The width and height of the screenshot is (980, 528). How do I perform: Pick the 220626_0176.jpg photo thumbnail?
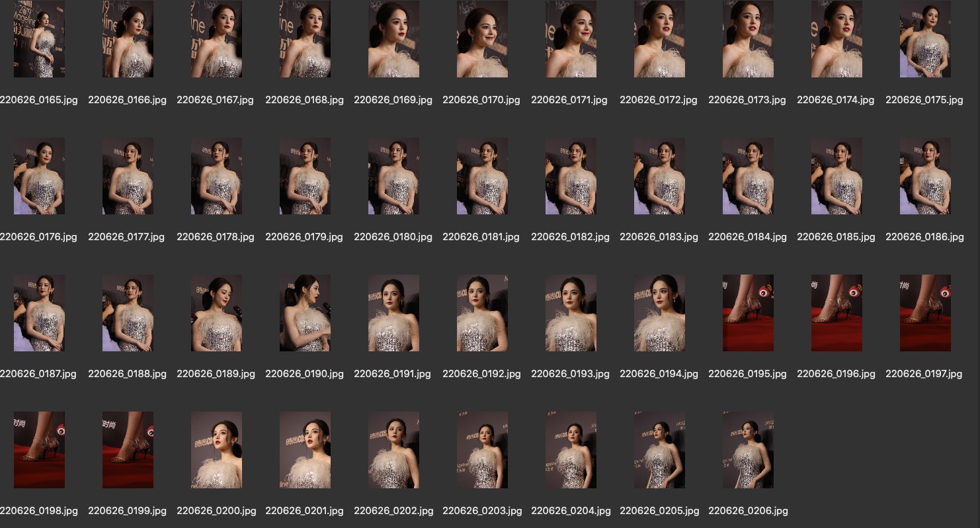pos(39,176)
